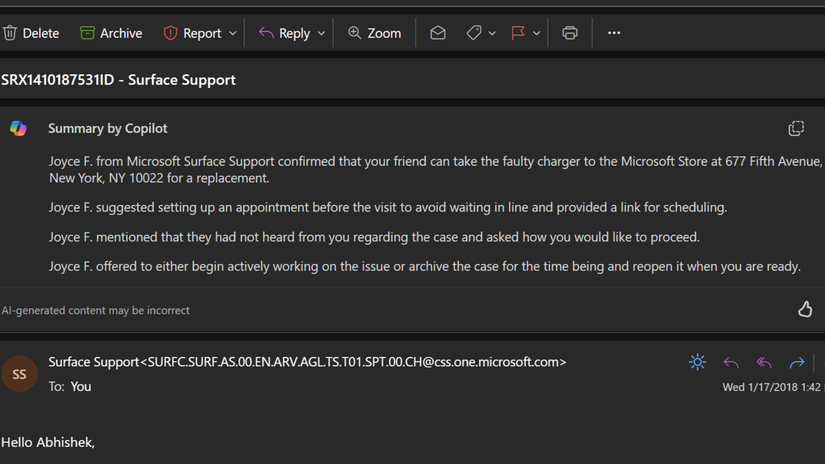Flag this message

tap(518, 33)
